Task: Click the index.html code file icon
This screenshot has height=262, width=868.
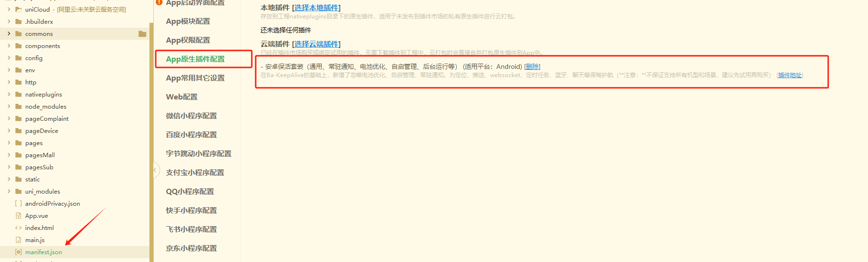Action: (18, 228)
